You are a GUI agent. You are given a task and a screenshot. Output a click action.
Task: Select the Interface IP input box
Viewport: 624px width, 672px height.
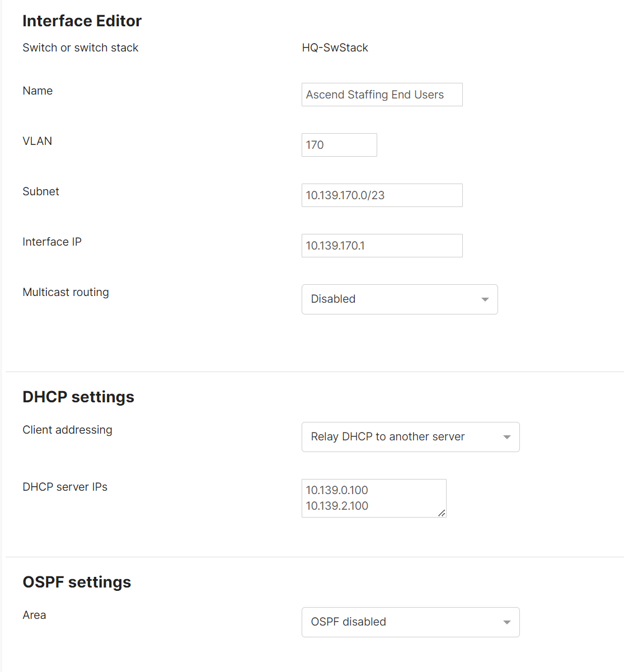pos(382,246)
